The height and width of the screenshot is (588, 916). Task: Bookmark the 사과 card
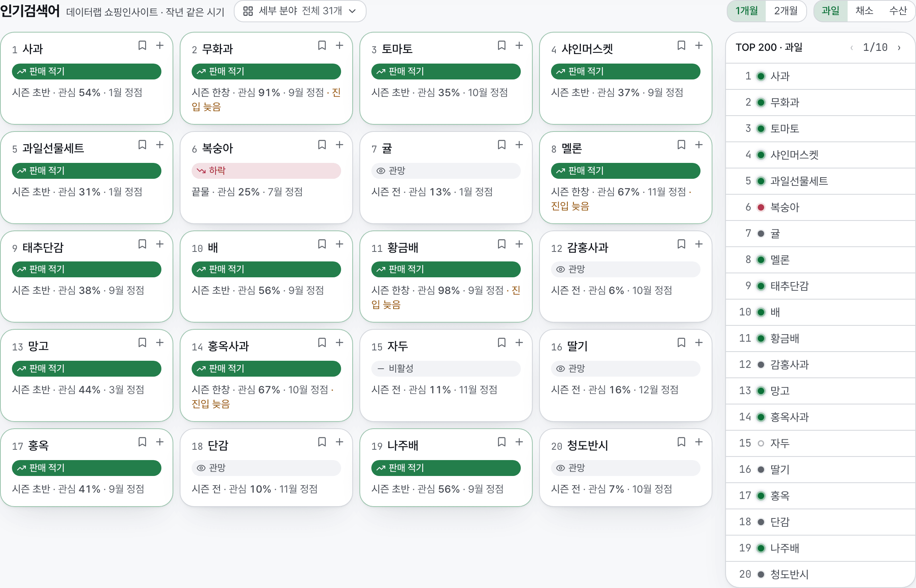(x=142, y=46)
